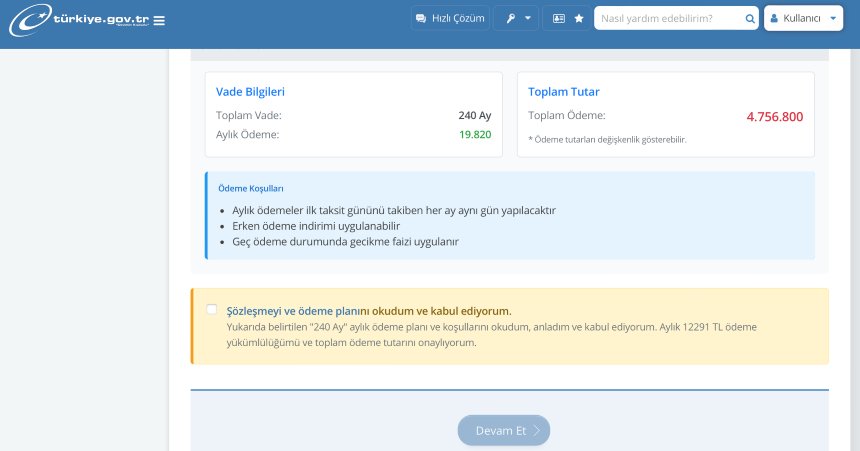Screen dimensions: 860x451
Task: Select the Toplam Tutar heading
Action: point(564,92)
